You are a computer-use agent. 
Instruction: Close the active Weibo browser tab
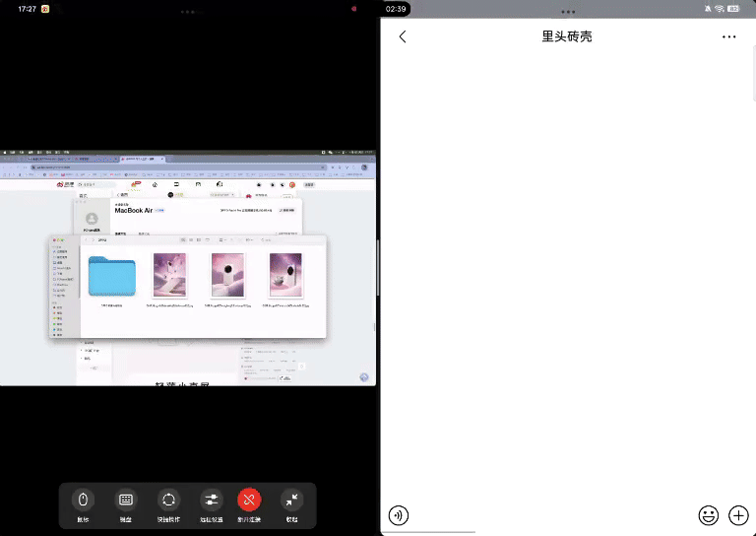point(162,159)
